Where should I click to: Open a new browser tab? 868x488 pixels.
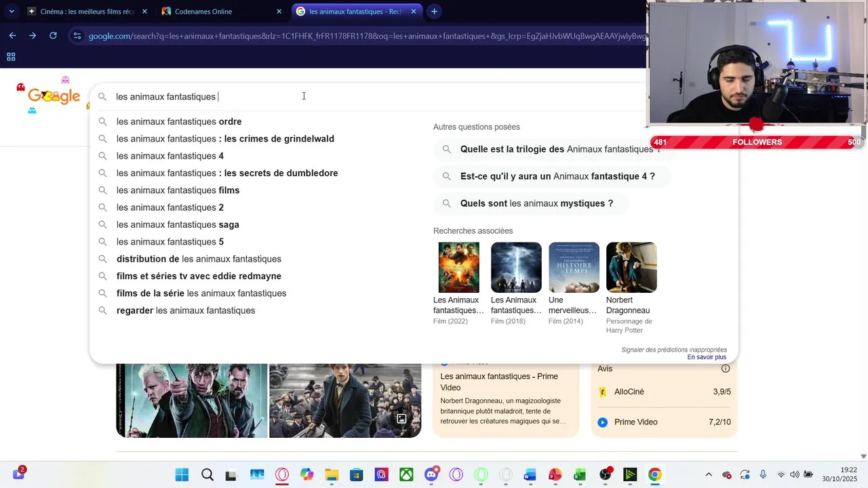pos(434,12)
